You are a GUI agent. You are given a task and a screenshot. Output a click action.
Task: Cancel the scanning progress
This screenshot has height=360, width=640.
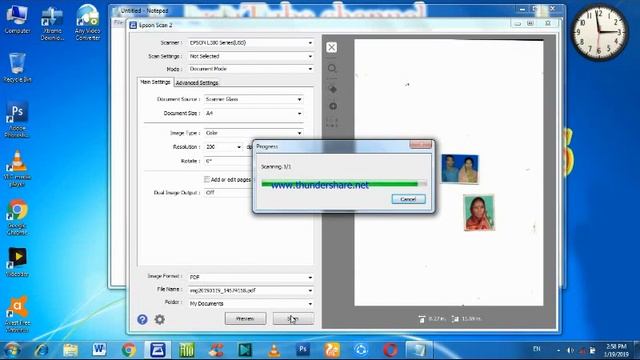coord(409,199)
